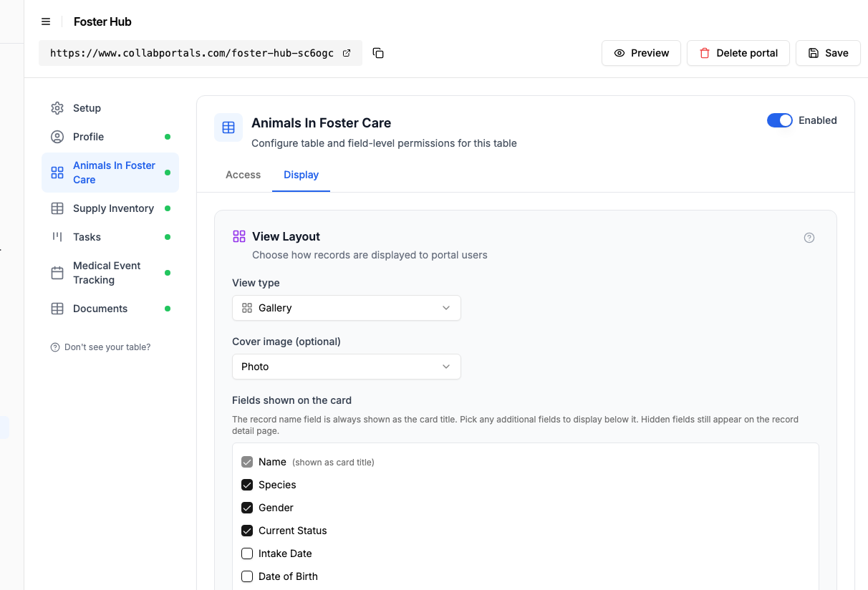The height and width of the screenshot is (590, 868).
Task: Check the Date of Birth checkbox
Action: (x=247, y=576)
